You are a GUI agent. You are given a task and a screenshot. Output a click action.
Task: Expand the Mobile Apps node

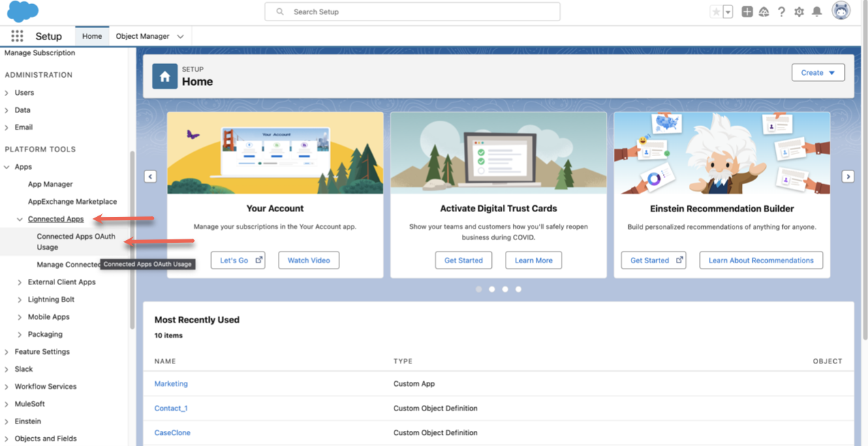(20, 317)
